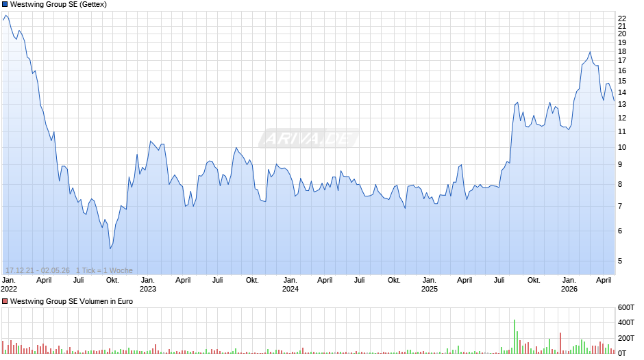The height and width of the screenshot is (360, 644).
Task: Click the price axis label 7
Action: coord(620,207)
